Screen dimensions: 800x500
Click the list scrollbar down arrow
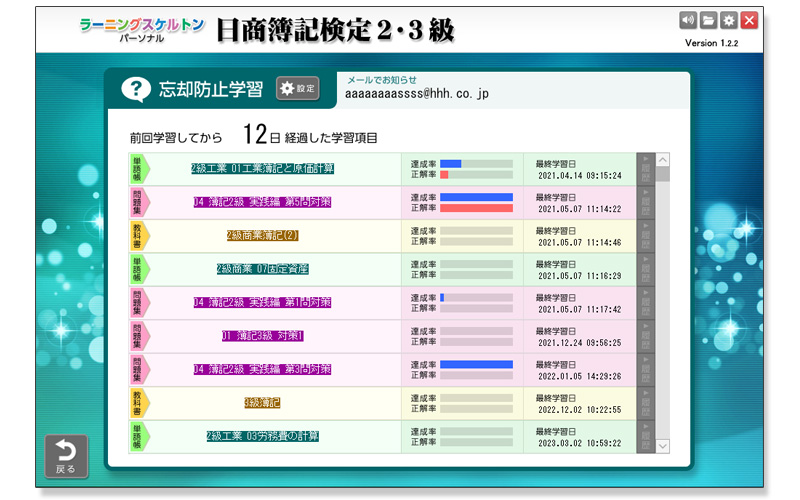(x=663, y=446)
